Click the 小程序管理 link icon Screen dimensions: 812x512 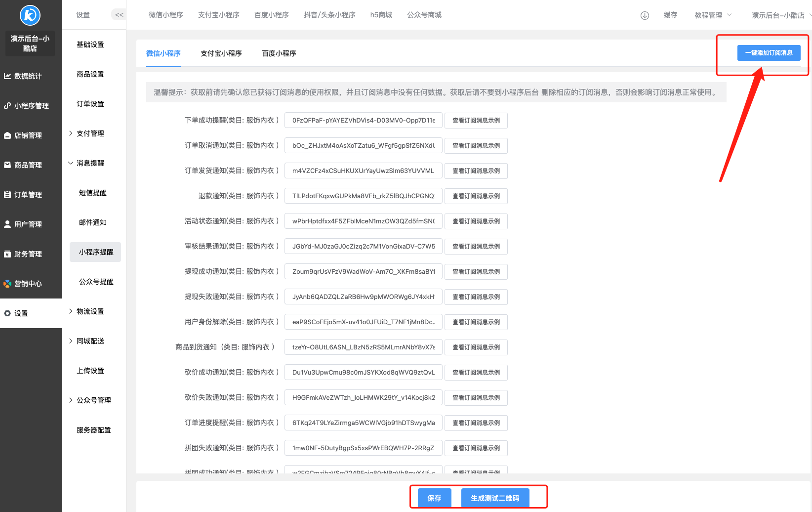(7, 106)
